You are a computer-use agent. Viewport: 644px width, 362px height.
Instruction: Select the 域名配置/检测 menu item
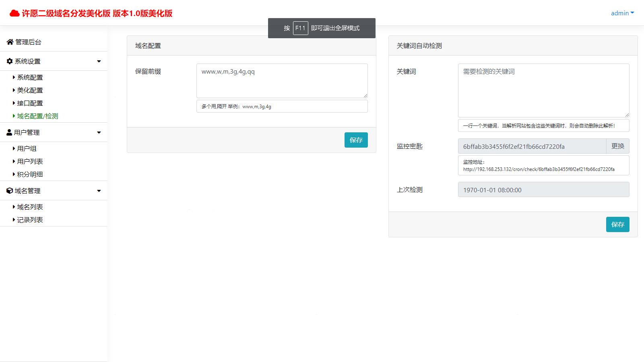[x=37, y=116]
